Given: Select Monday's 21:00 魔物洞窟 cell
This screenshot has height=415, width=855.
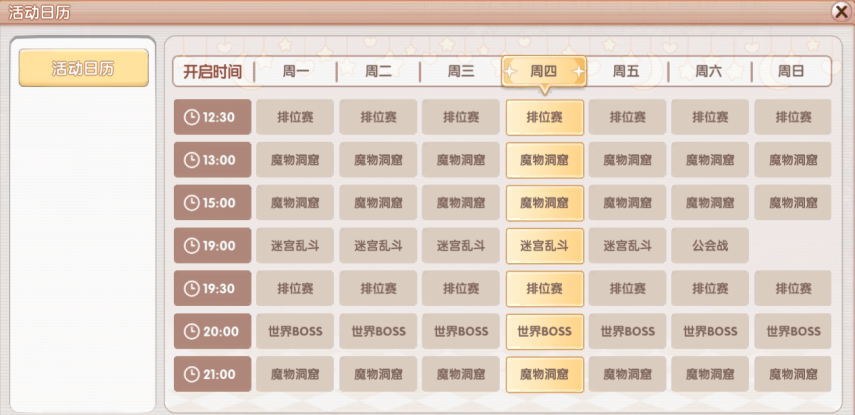Looking at the screenshot, I should click(295, 374).
